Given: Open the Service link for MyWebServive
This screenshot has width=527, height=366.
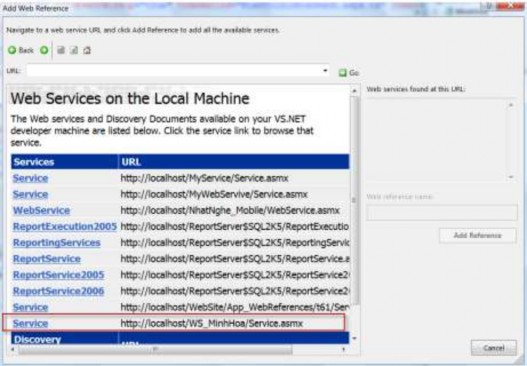Looking at the screenshot, I should [30, 194].
